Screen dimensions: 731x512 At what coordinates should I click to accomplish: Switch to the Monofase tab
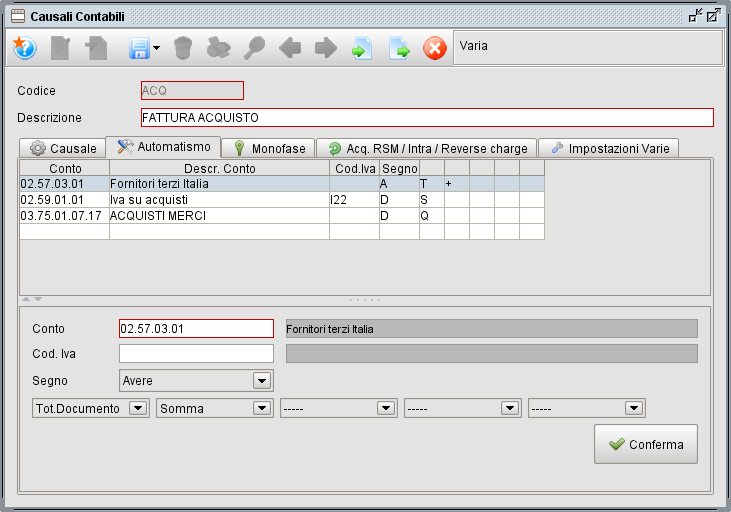269,148
